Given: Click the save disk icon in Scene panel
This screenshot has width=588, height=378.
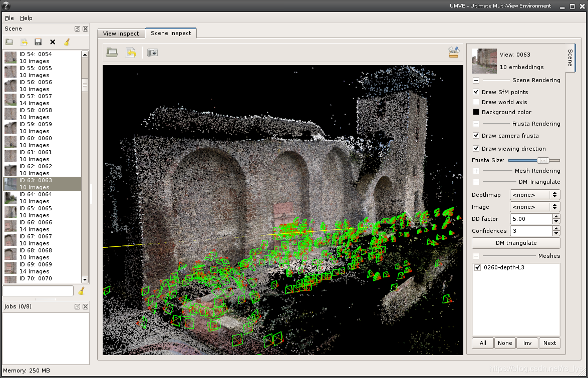Looking at the screenshot, I should [x=38, y=42].
